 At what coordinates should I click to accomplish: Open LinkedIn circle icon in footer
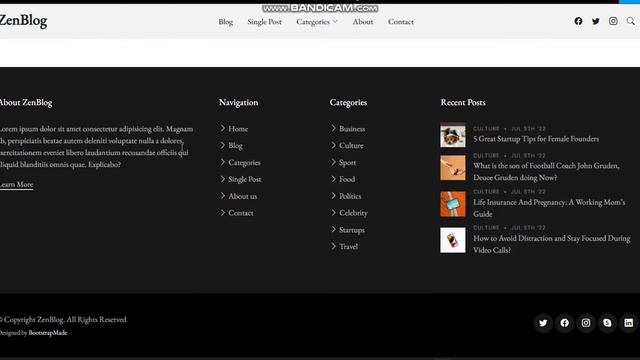(629, 323)
